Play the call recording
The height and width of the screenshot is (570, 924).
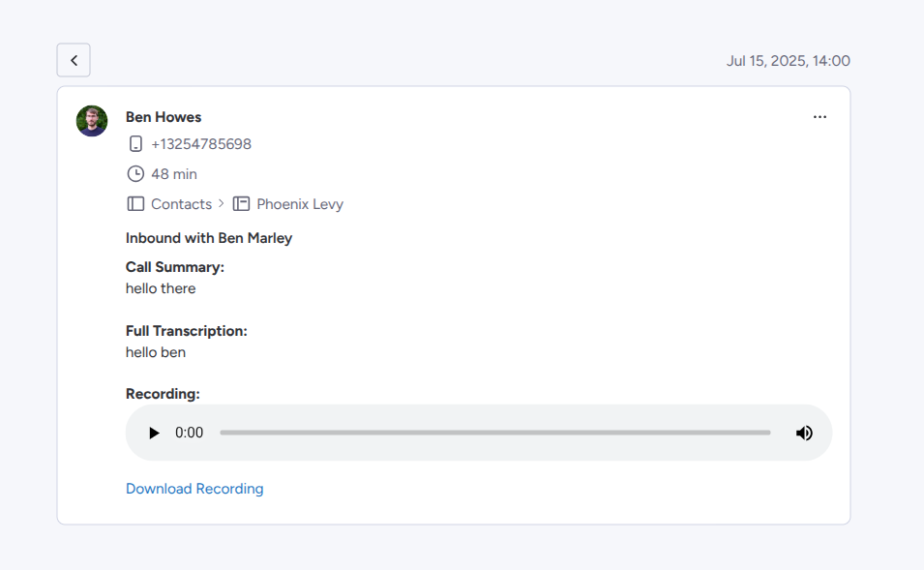click(154, 434)
